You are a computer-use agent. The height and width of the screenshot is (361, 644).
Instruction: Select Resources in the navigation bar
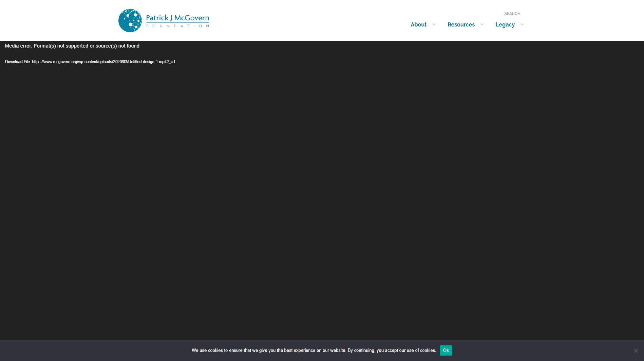461,24
